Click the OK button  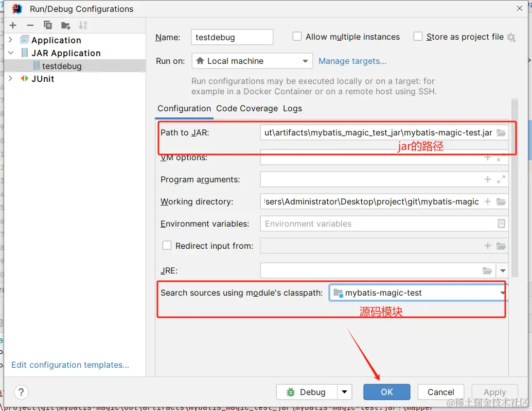pos(387,392)
